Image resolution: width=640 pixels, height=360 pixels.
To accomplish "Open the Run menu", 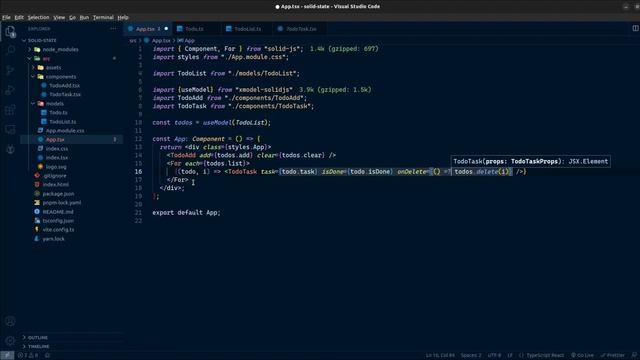I will click(x=84, y=18).
